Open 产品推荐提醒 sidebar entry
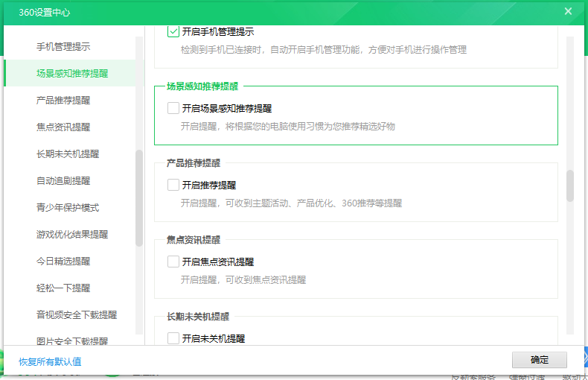This screenshot has width=588, height=380. point(63,101)
